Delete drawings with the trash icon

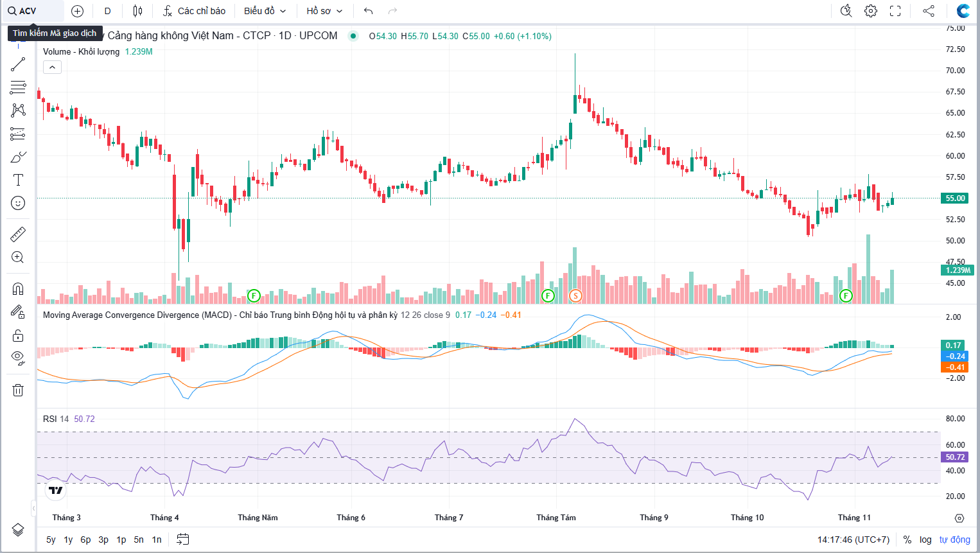point(18,390)
